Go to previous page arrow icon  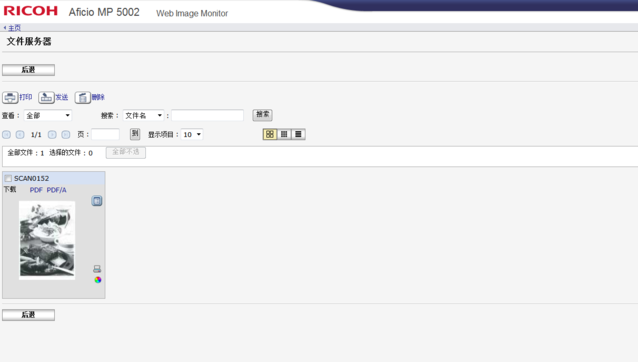click(x=20, y=135)
